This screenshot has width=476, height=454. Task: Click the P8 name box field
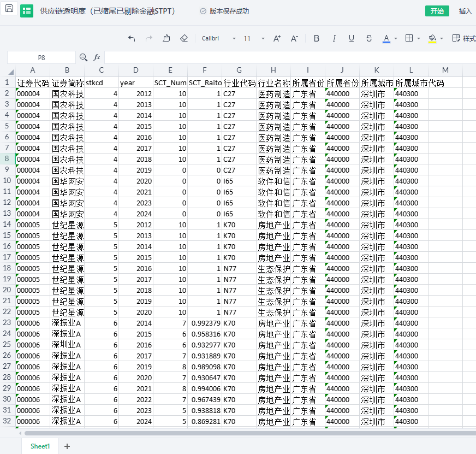tap(41, 57)
